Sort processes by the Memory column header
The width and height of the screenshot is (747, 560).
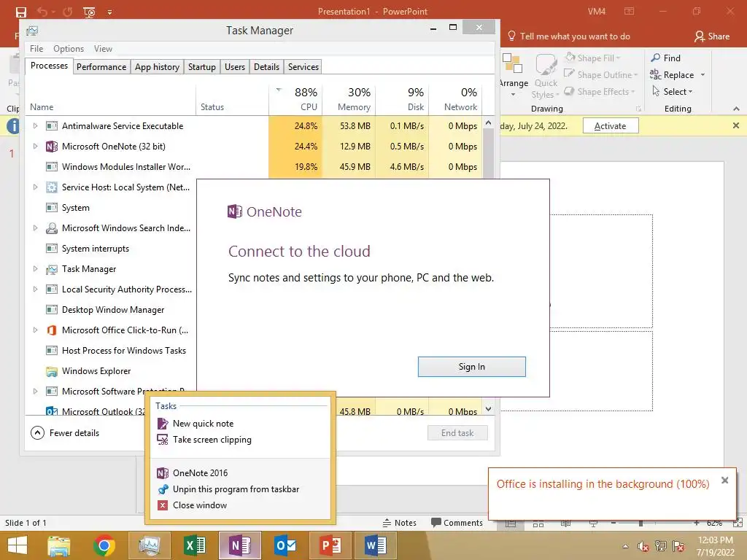[349, 99]
